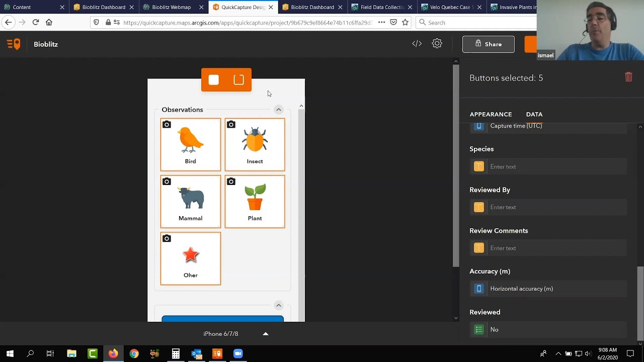Click the orange text icon beside Review Comments field
Image resolution: width=644 pixels, height=362 pixels.
point(479,248)
